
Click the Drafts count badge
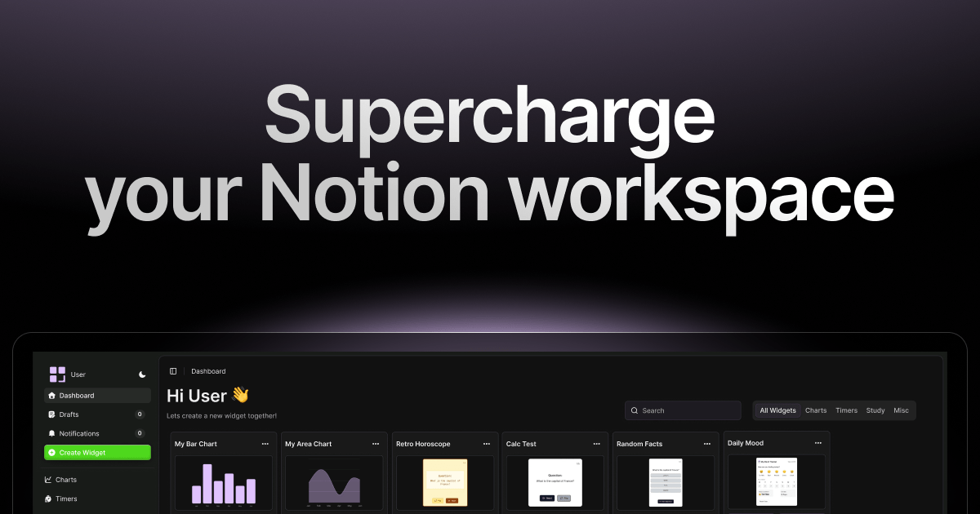[x=140, y=414]
